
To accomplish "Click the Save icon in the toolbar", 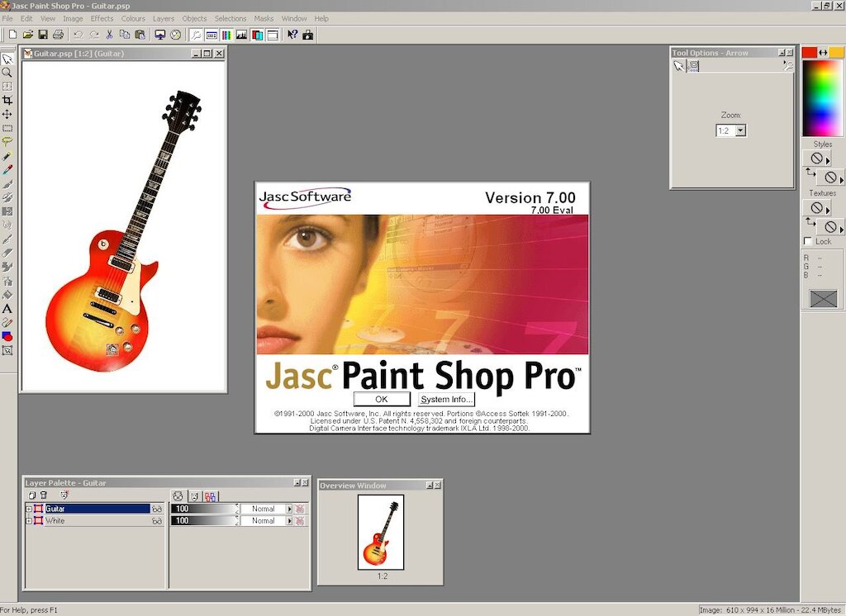I will click(43, 35).
